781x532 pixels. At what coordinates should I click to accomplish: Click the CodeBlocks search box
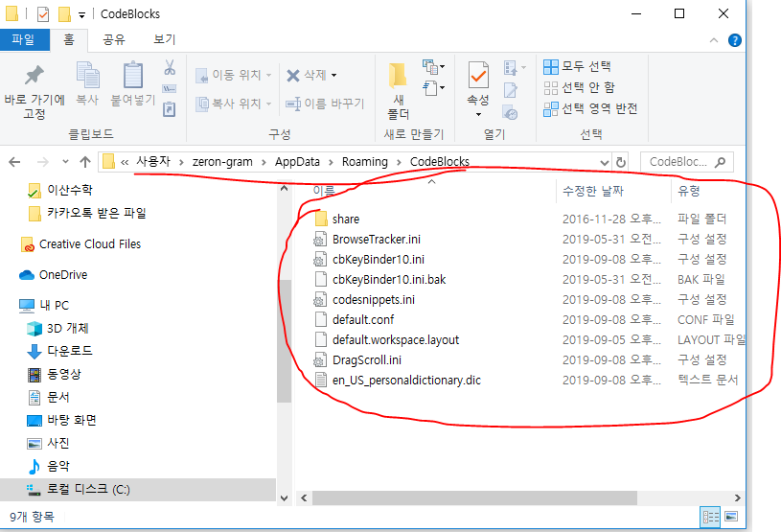point(686,162)
